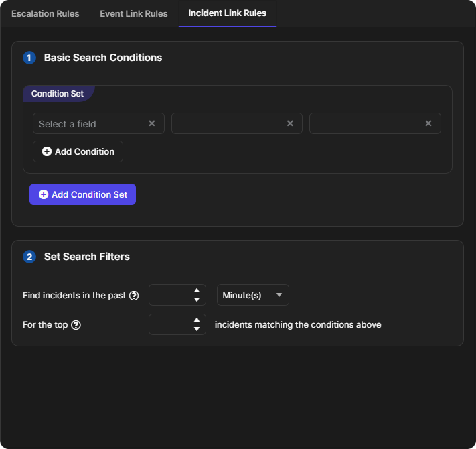Click the Basic Search Conditions heading
Screen dimensions: 476x449
(103, 58)
